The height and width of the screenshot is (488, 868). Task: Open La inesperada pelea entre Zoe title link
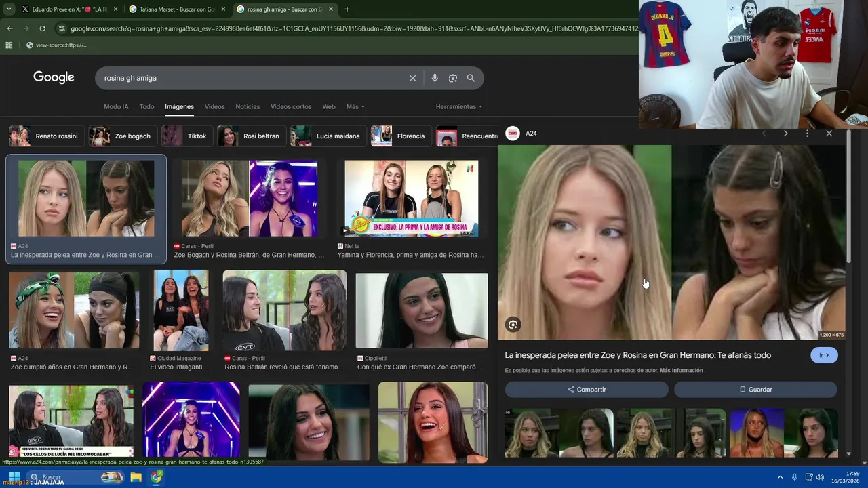point(637,355)
